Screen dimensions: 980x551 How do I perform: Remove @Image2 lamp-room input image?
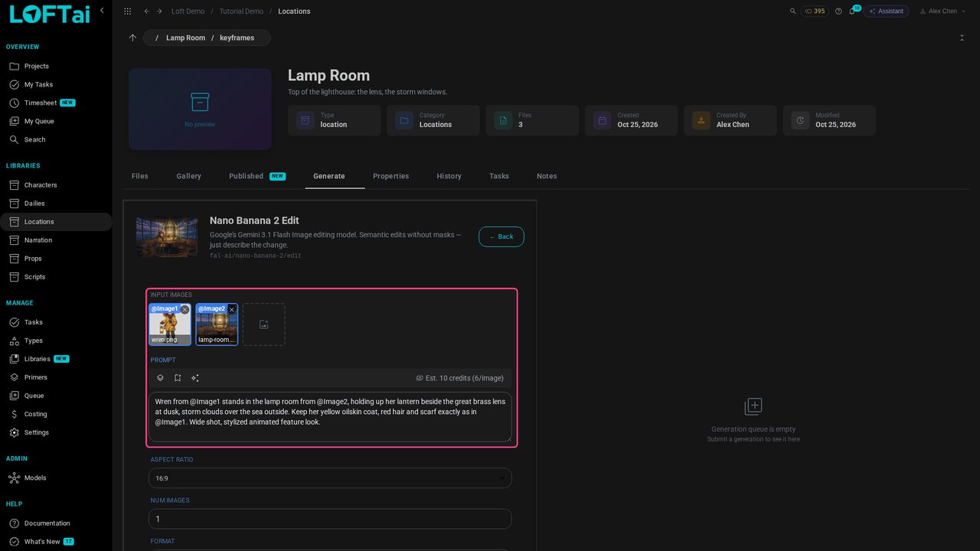[x=231, y=310]
